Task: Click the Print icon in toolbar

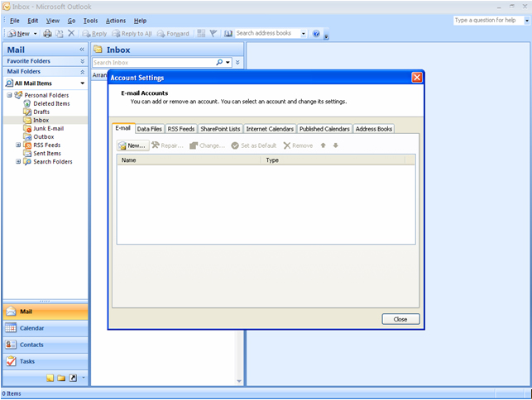Action: [47, 34]
